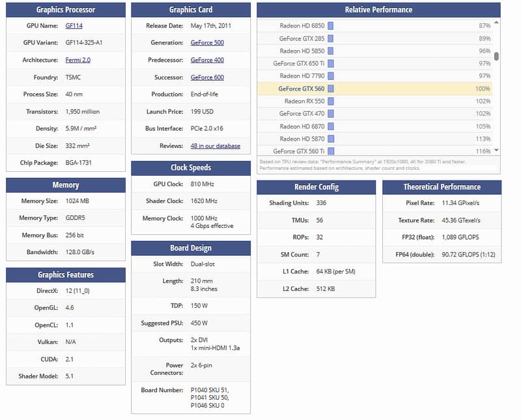Click the GDDR5 memory type value
The height and width of the screenshot is (420, 521).
[x=75, y=217]
